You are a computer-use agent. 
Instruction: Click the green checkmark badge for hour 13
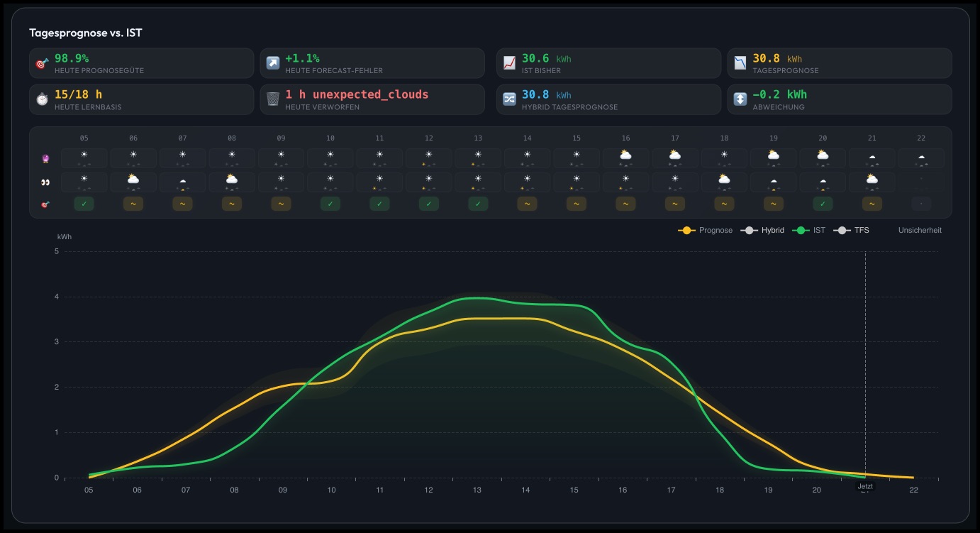click(x=478, y=204)
